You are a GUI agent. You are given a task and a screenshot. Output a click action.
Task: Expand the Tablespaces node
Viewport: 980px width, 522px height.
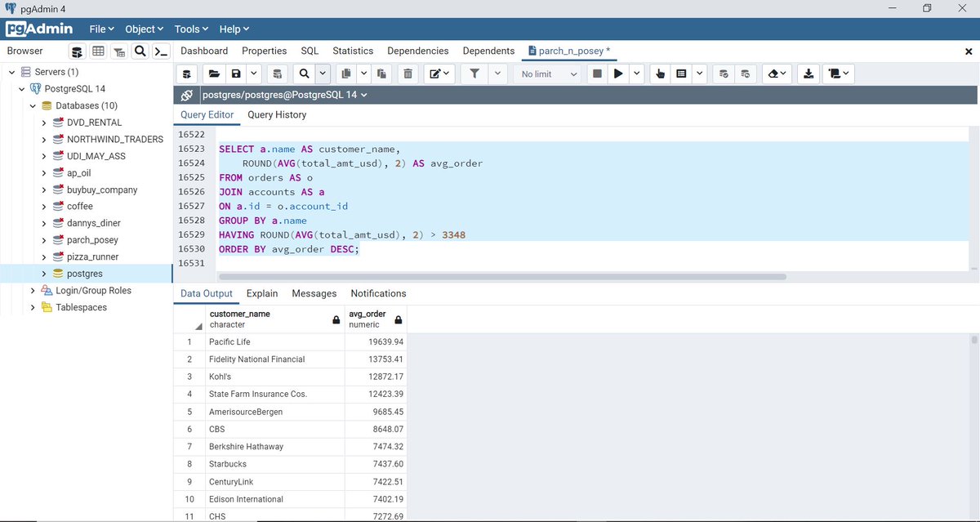(x=33, y=308)
